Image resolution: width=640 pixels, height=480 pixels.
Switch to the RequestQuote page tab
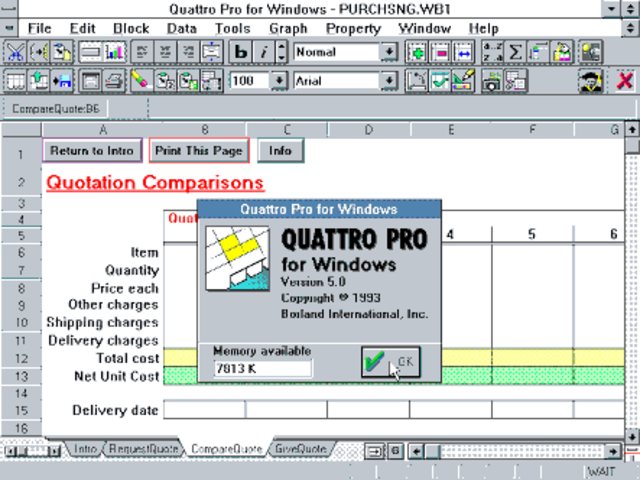click(143, 449)
